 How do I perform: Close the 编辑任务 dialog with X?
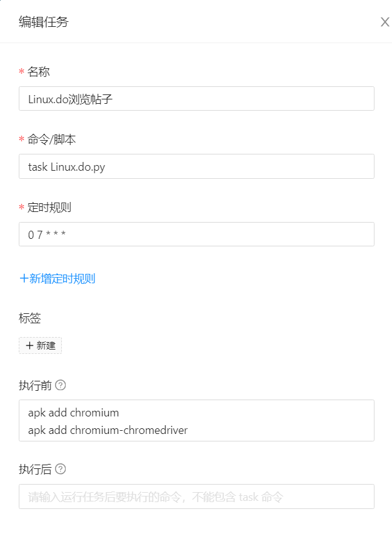[384, 22]
